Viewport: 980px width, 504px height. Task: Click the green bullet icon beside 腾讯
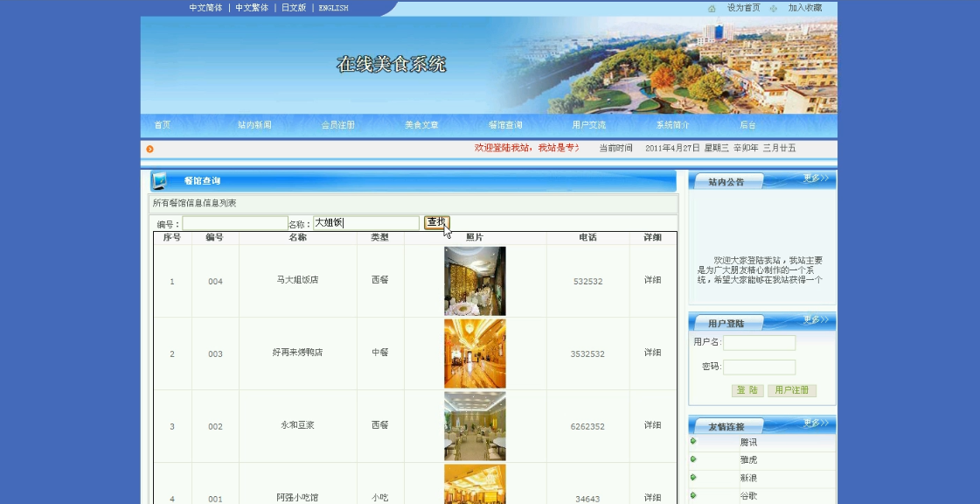point(693,442)
